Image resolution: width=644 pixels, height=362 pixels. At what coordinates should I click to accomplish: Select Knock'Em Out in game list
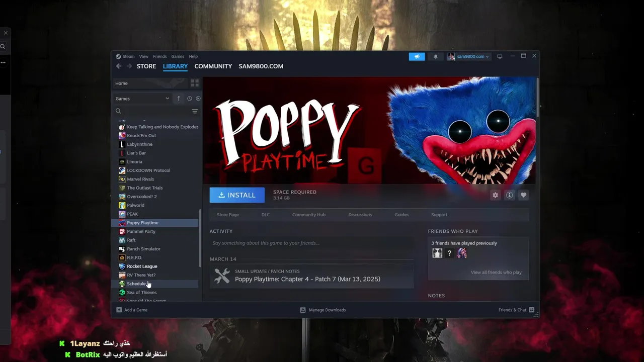pyautogui.click(x=141, y=136)
